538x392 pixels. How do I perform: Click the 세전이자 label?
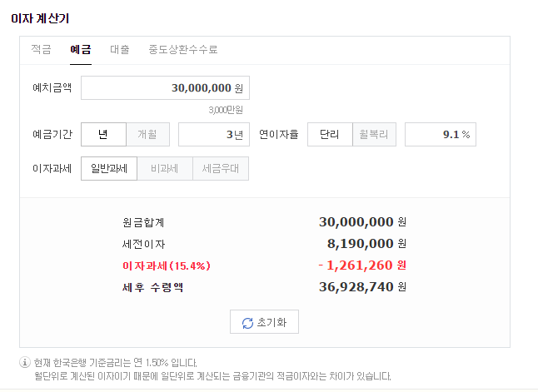point(144,244)
